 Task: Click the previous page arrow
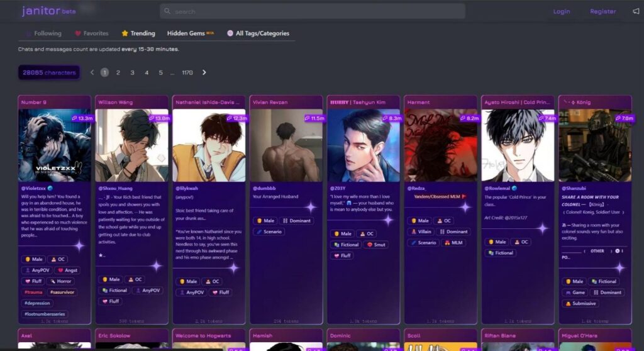coord(92,72)
